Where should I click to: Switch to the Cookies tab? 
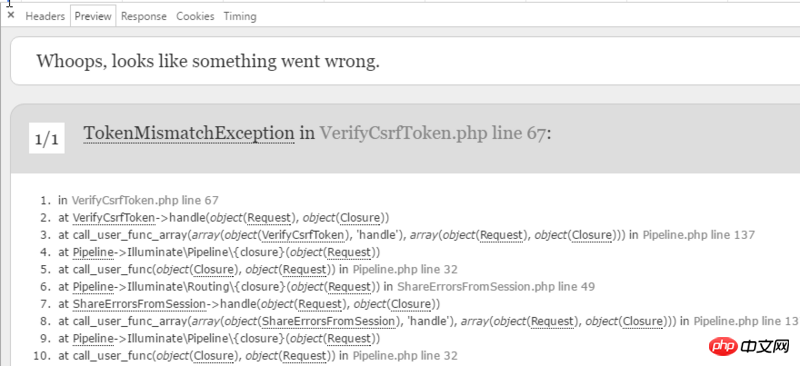pyautogui.click(x=195, y=16)
